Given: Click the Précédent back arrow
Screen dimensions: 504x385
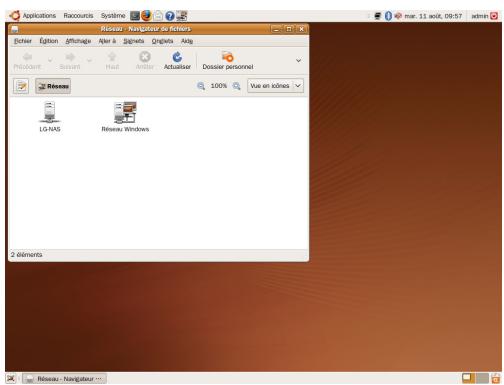Looking at the screenshot, I should click(27, 60).
